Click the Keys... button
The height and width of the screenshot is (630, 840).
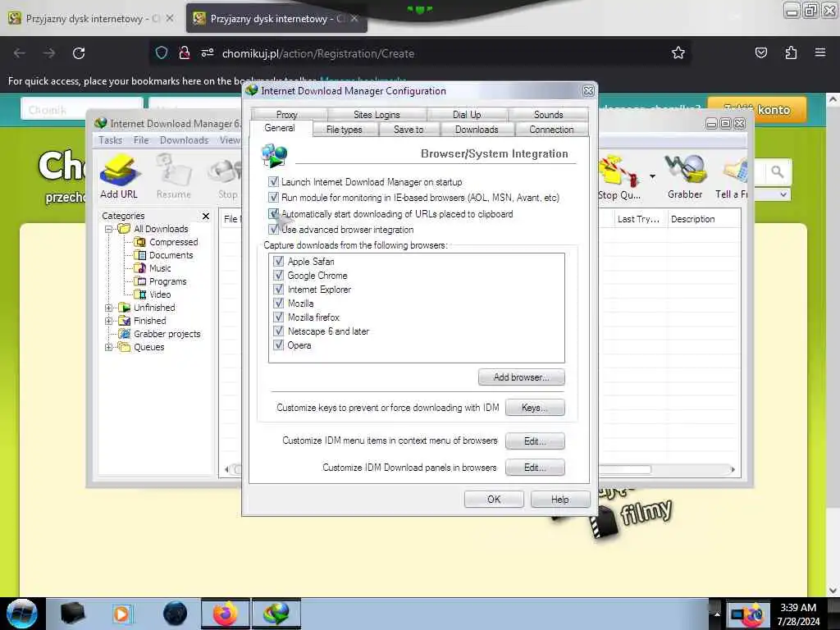point(535,408)
